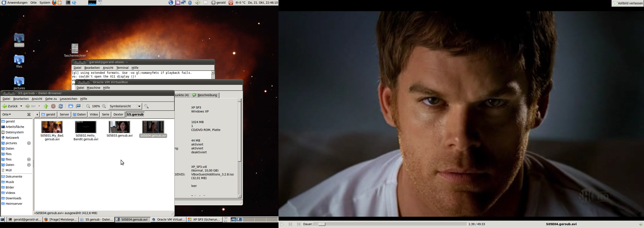Jump to the Dexter path button
The image size is (644, 228).
point(118,115)
